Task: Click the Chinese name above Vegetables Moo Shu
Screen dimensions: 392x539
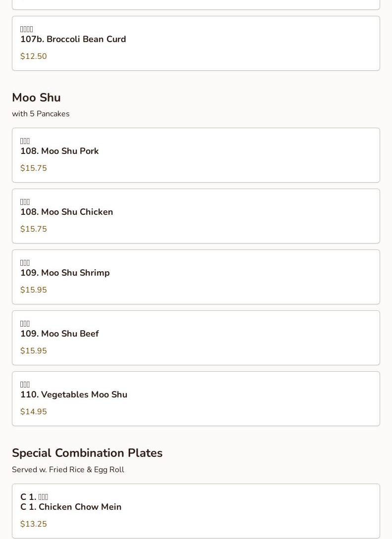Action: coord(25,385)
